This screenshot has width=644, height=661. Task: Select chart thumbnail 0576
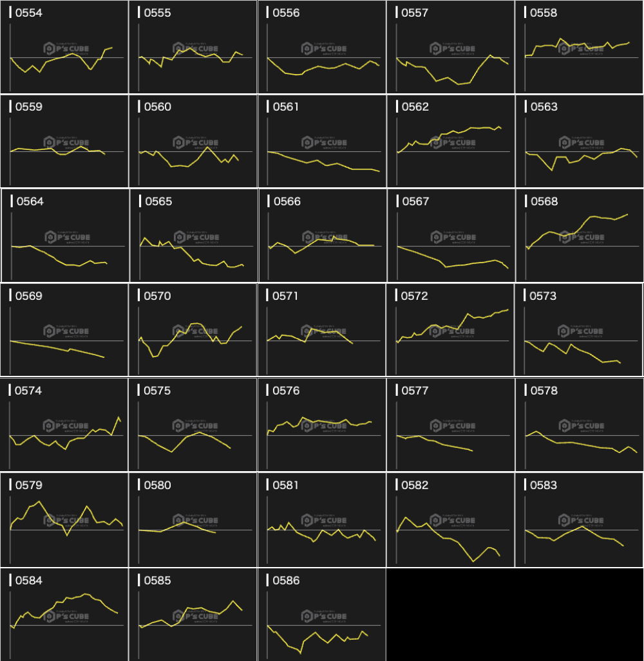tap(322, 425)
